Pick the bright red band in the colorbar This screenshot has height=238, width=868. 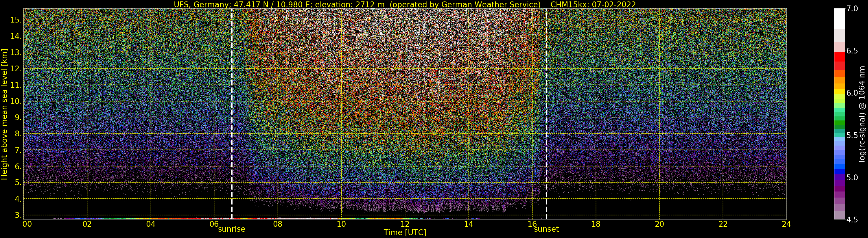tap(839, 57)
